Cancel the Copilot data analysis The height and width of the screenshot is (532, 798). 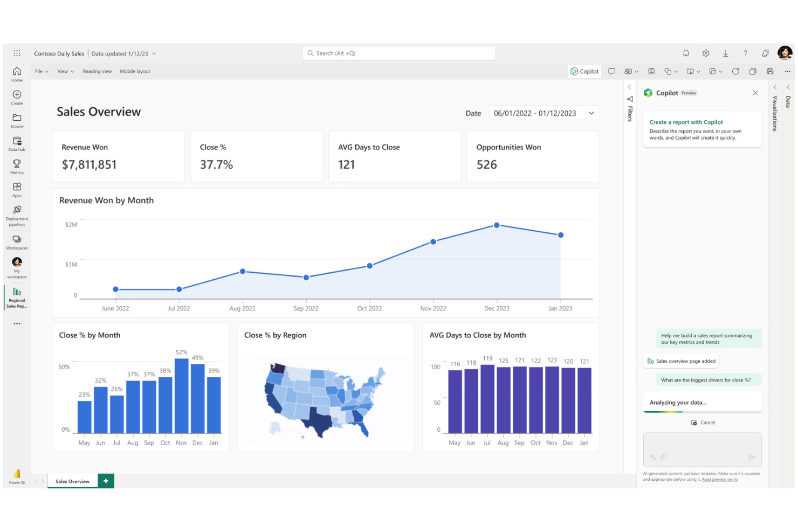pyautogui.click(x=703, y=423)
